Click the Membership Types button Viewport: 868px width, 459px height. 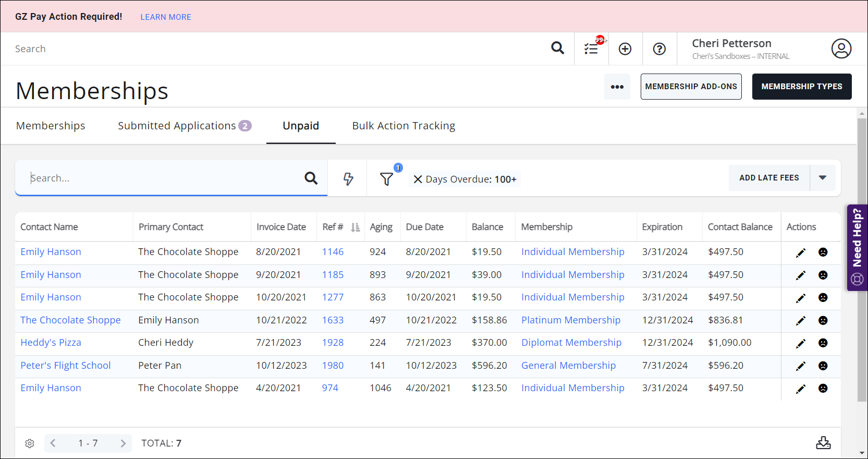point(801,87)
